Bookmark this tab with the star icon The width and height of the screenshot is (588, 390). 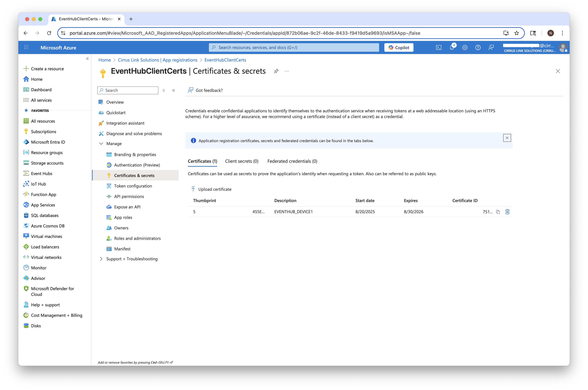(x=517, y=33)
